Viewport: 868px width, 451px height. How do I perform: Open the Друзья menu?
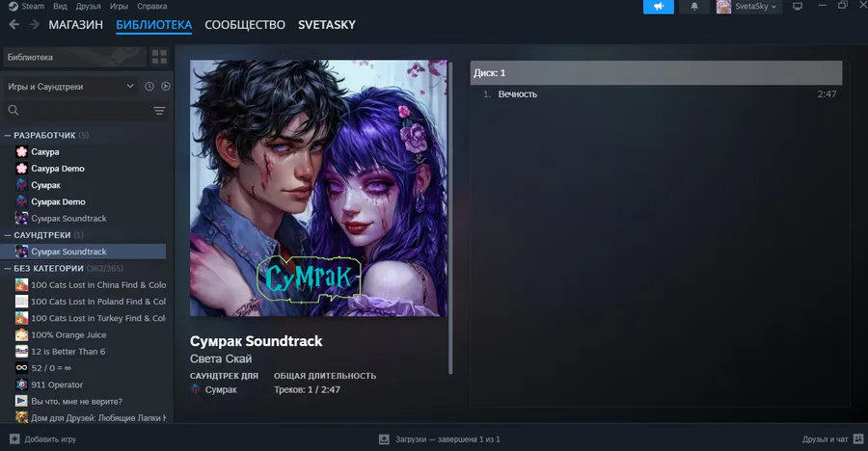point(88,6)
